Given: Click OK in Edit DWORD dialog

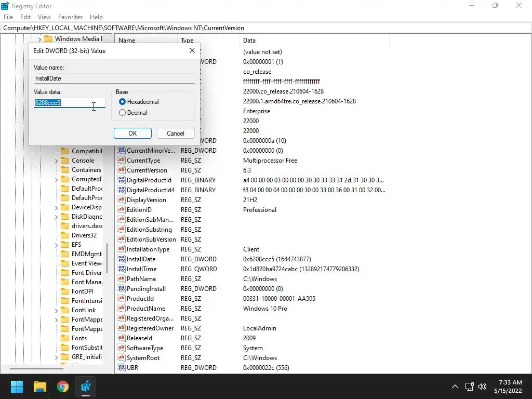Looking at the screenshot, I should 132,134.
